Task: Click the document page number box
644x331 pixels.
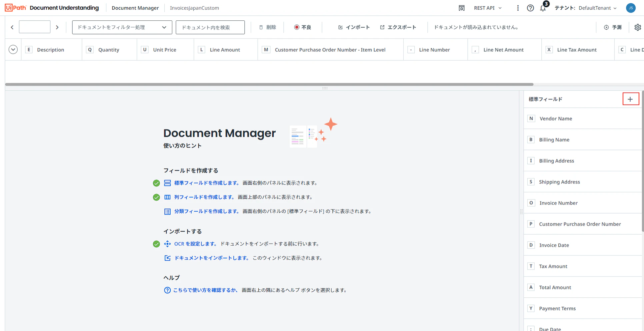Action: pos(35,27)
